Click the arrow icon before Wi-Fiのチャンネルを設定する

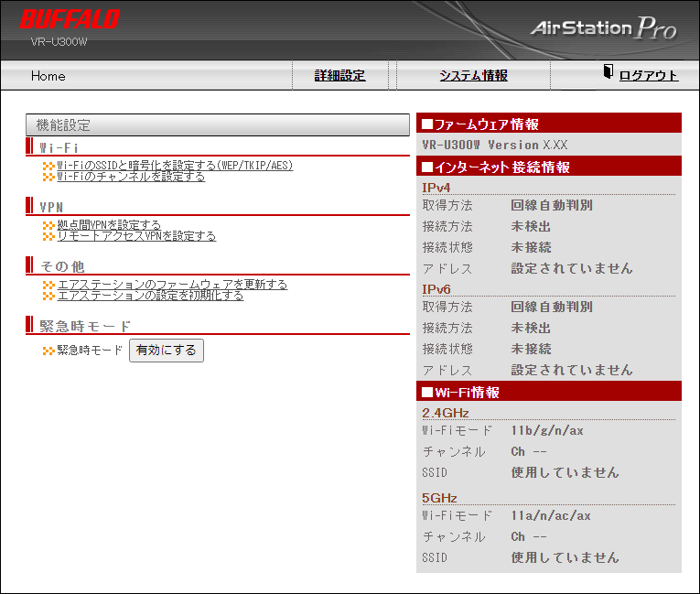pos(49,177)
